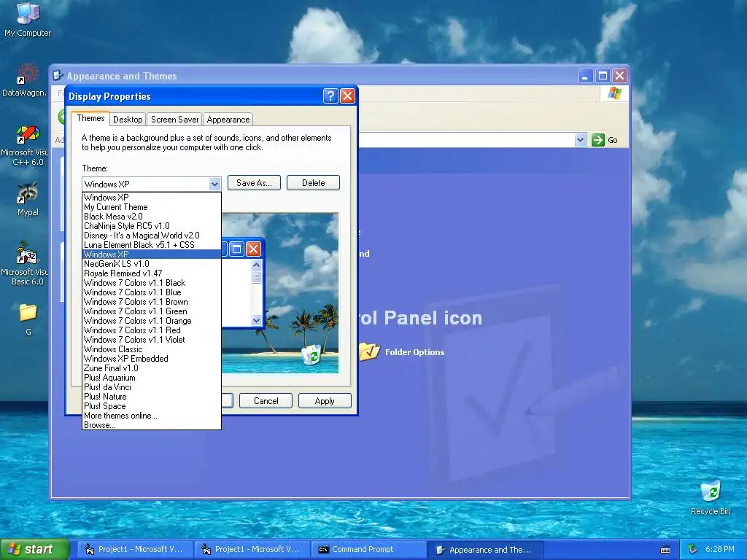Image resolution: width=747 pixels, height=560 pixels.
Task: Click the green Go arrow button
Action: tap(598, 140)
